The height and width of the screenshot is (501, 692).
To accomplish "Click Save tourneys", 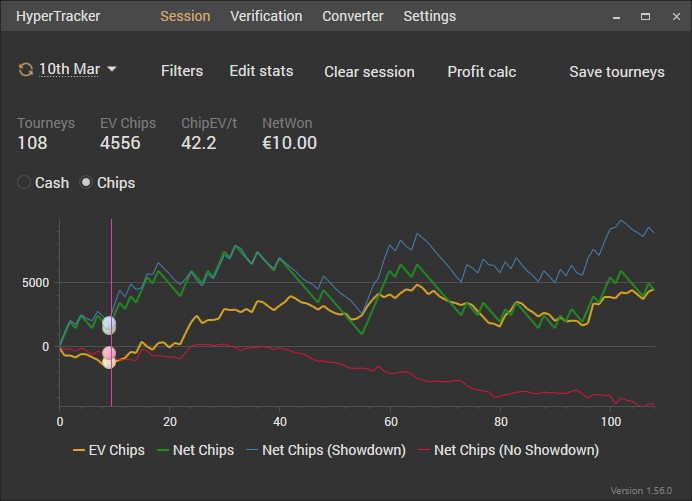I will click(616, 72).
